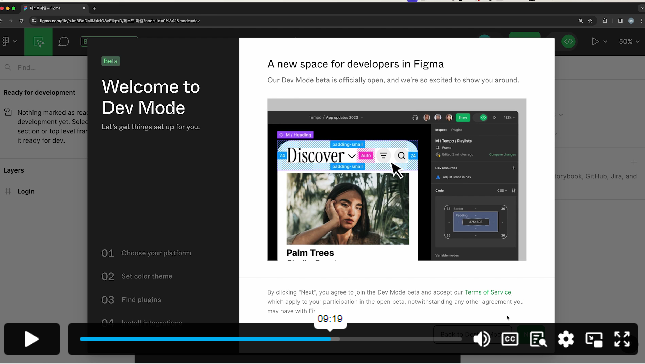Open browser side panel icon
This screenshot has width=645, height=364.
click(620, 21)
